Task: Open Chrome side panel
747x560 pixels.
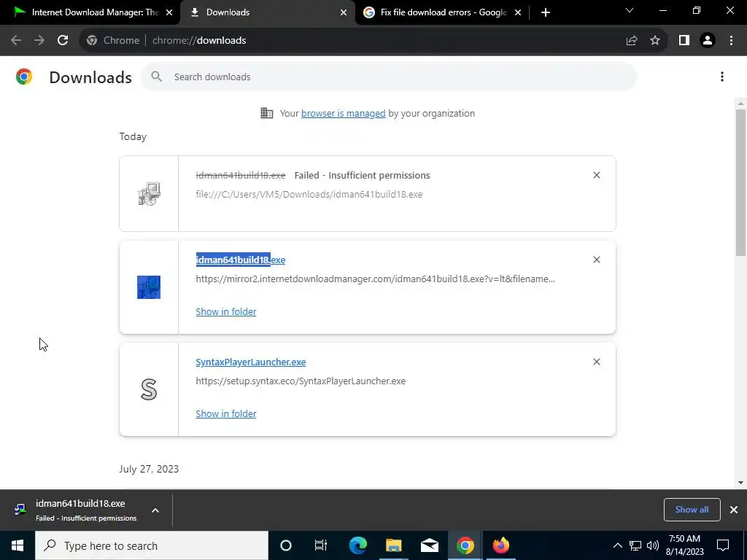Action: click(x=684, y=41)
